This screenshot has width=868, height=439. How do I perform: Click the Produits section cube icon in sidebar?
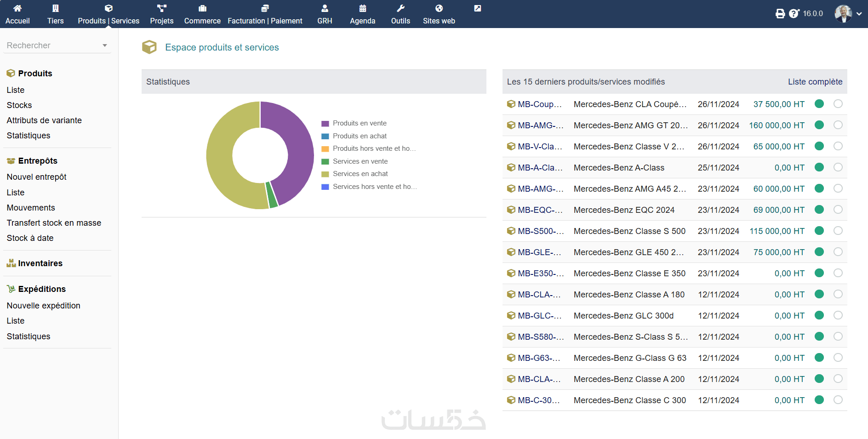(11, 74)
